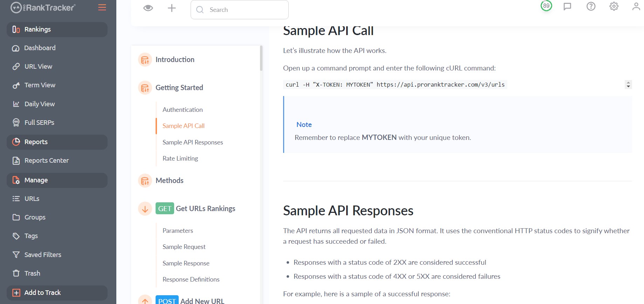This screenshot has height=304, width=644.
Task: Click the Trash bin icon
Action: click(x=16, y=273)
